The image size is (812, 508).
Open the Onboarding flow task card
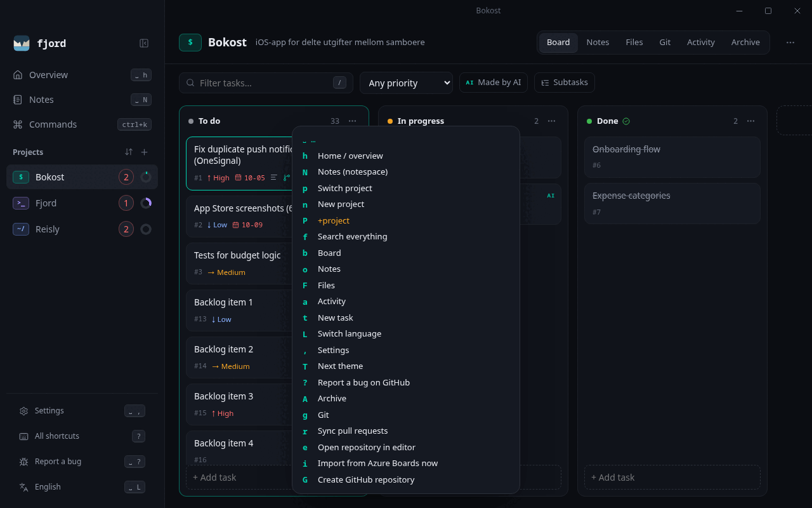672,157
